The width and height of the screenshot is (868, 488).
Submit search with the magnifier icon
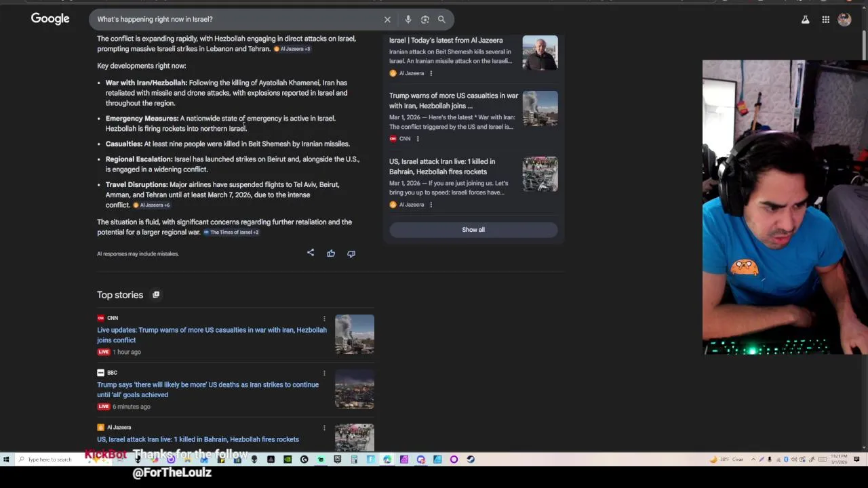point(441,20)
